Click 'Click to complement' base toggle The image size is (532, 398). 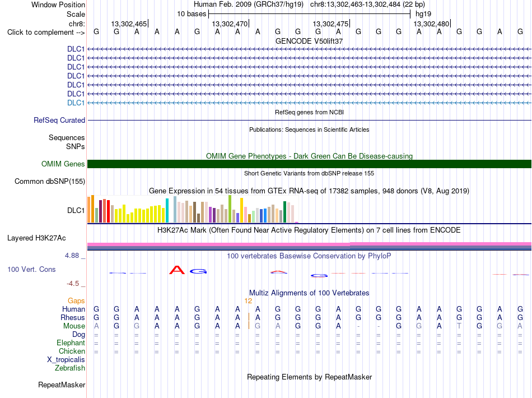46,33
